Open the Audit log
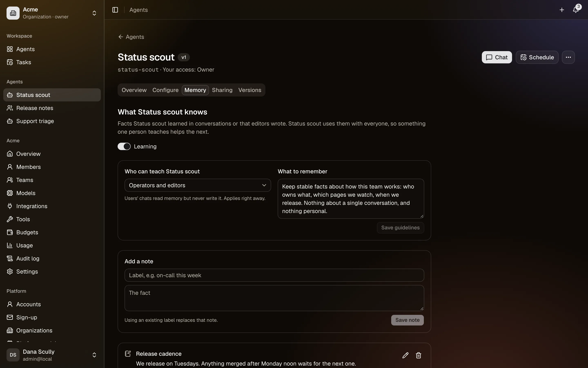The image size is (588, 368). click(x=52, y=258)
